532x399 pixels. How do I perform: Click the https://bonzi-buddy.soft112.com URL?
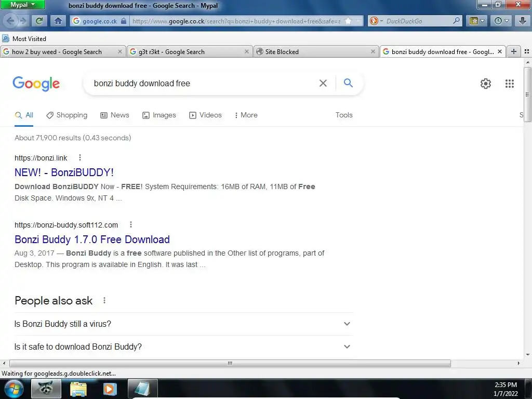click(66, 225)
